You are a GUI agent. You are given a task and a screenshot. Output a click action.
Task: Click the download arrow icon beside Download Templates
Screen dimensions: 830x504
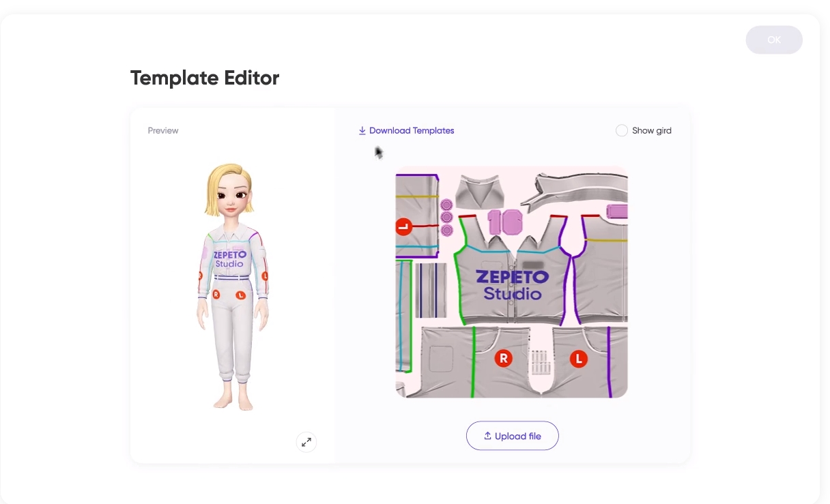click(x=362, y=130)
